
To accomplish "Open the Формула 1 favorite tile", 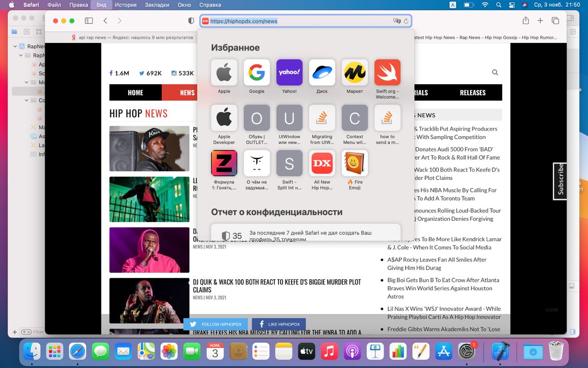I will click(x=224, y=163).
